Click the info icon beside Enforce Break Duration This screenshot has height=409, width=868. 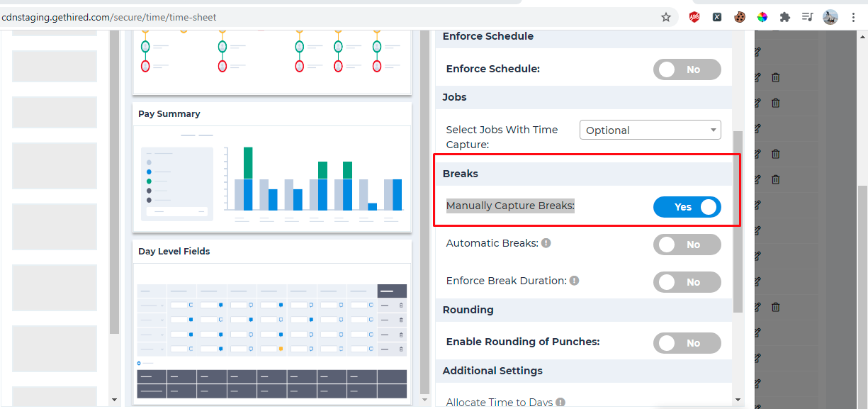tap(575, 281)
